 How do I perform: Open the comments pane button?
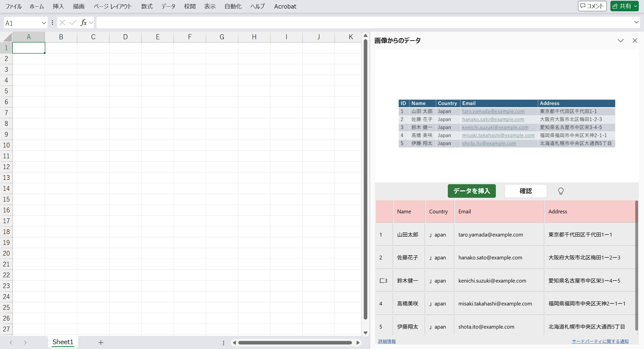592,6
